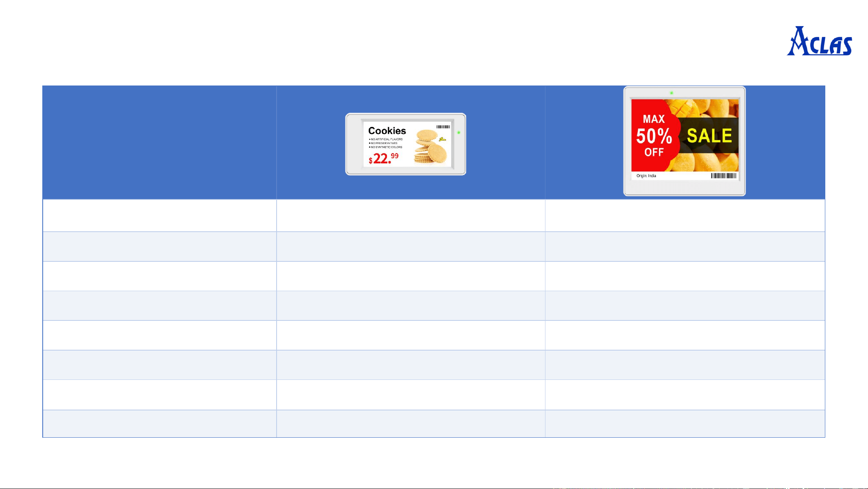Viewport: 868px width, 489px height.
Task: Click the green LED on Cookies tag
Action: coord(459,132)
